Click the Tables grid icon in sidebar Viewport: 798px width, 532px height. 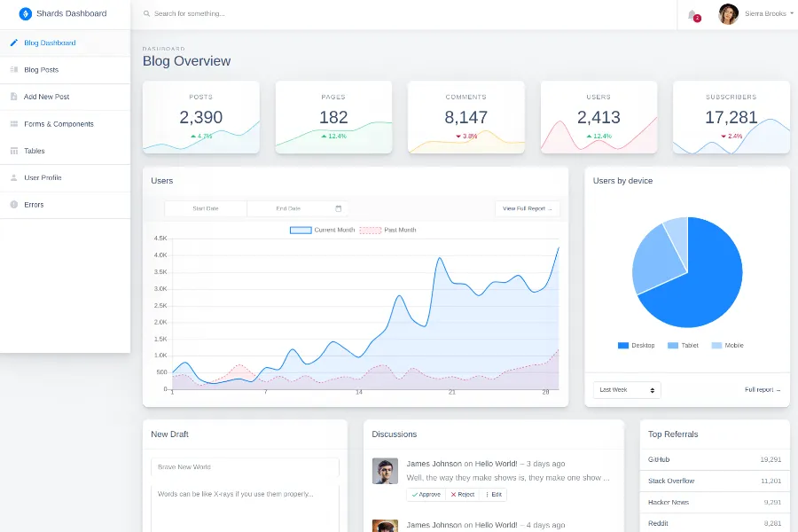pos(13,151)
